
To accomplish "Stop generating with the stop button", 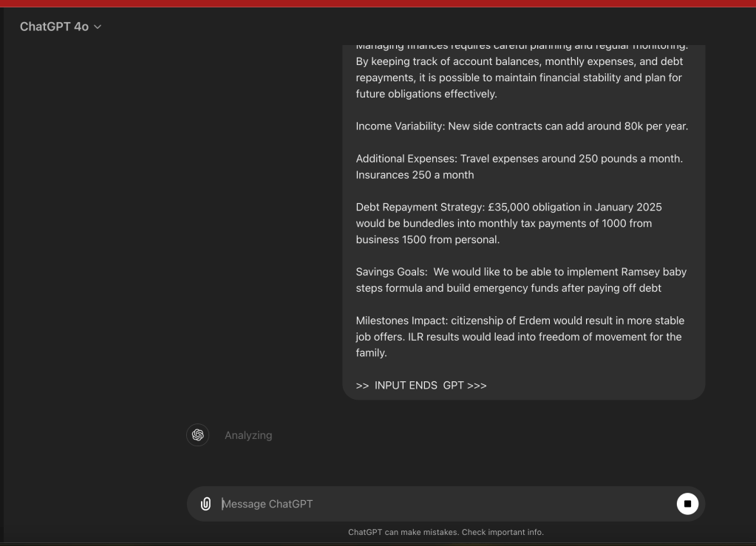I will (687, 504).
